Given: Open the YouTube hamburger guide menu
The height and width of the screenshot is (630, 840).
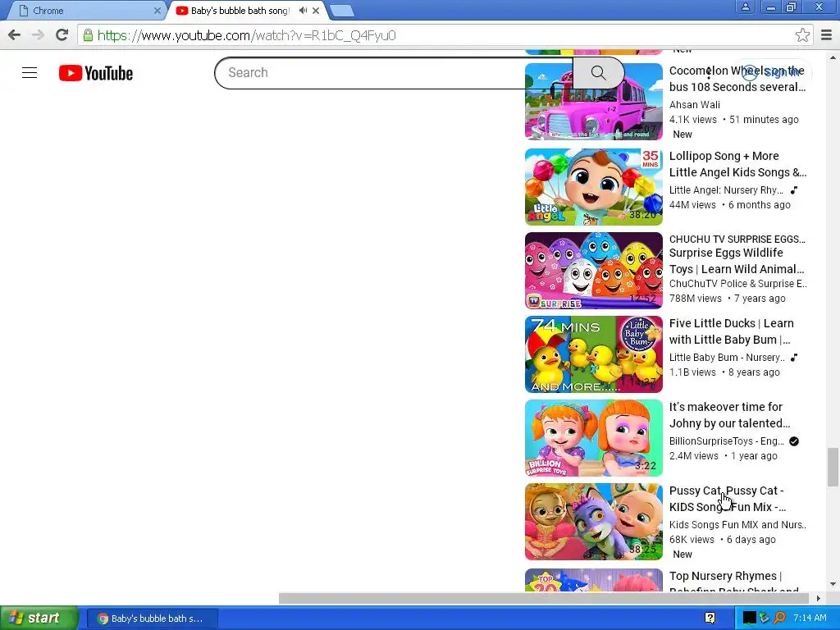Looking at the screenshot, I should 30,73.
